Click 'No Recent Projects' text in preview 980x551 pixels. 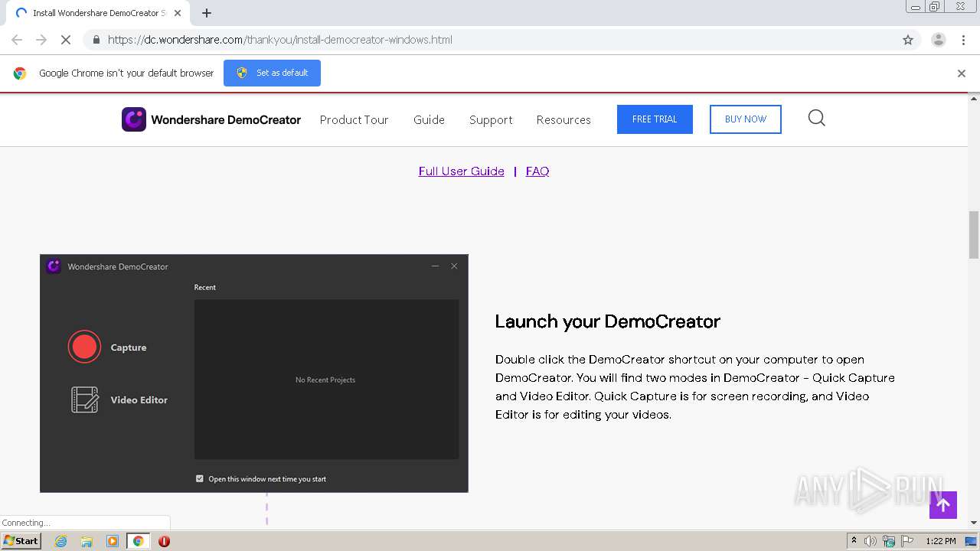tap(325, 380)
